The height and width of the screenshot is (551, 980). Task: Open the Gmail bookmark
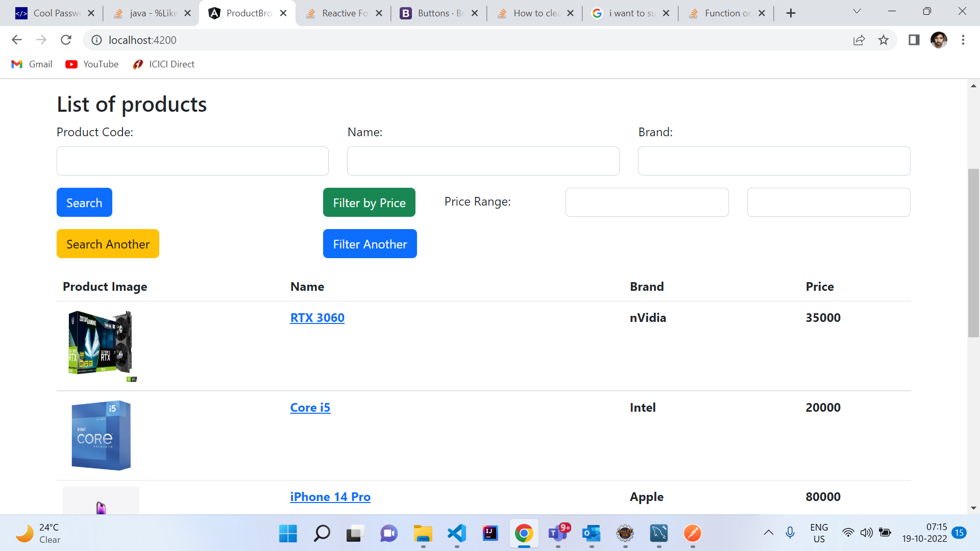(x=32, y=64)
